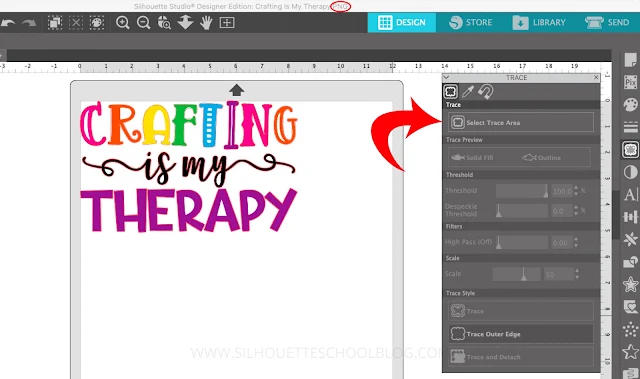Switch to the Trace mode panel tab
Image resolution: width=640 pixels, height=379 pixels.
[451, 91]
